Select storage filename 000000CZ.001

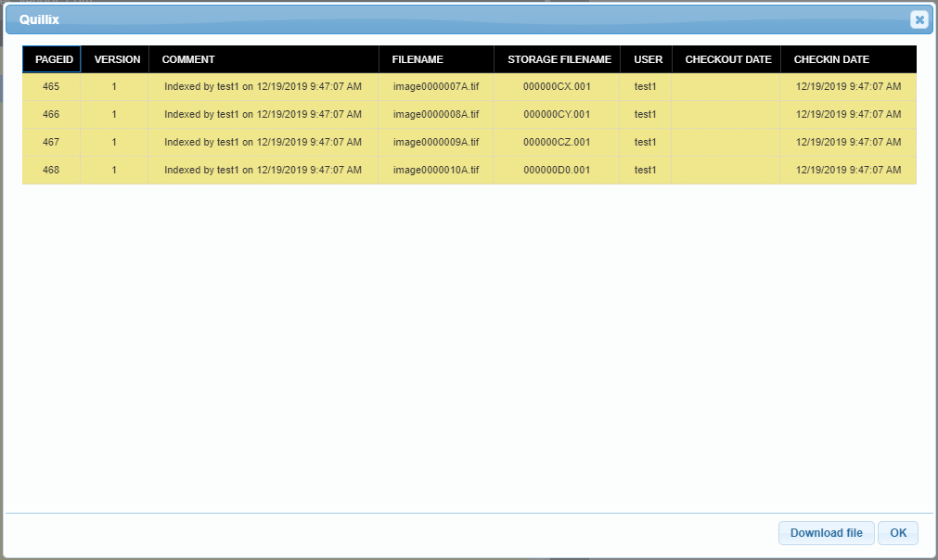(557, 142)
